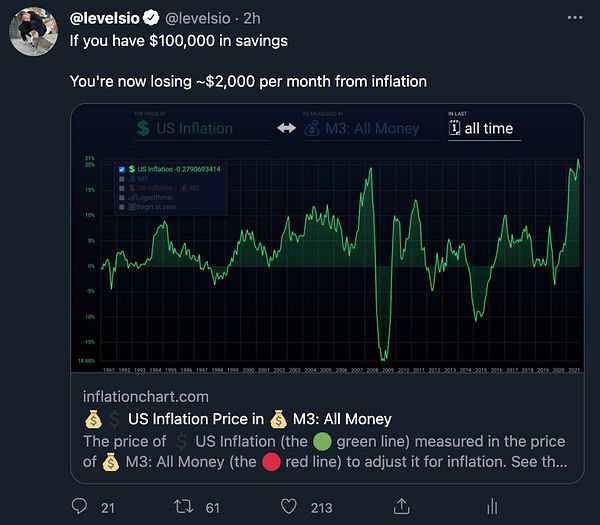Uncheck the US Inflation legend checkbox
The image size is (600, 525).
click(122, 169)
